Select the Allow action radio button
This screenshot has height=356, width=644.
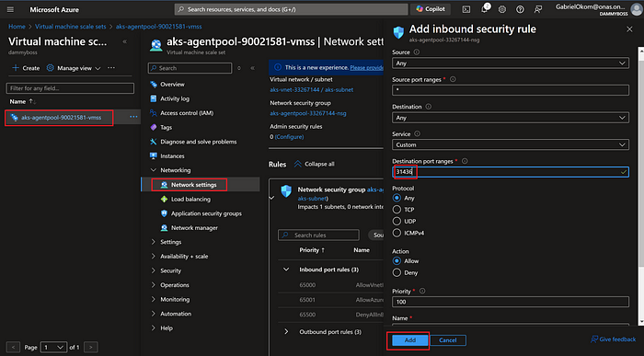(x=397, y=260)
